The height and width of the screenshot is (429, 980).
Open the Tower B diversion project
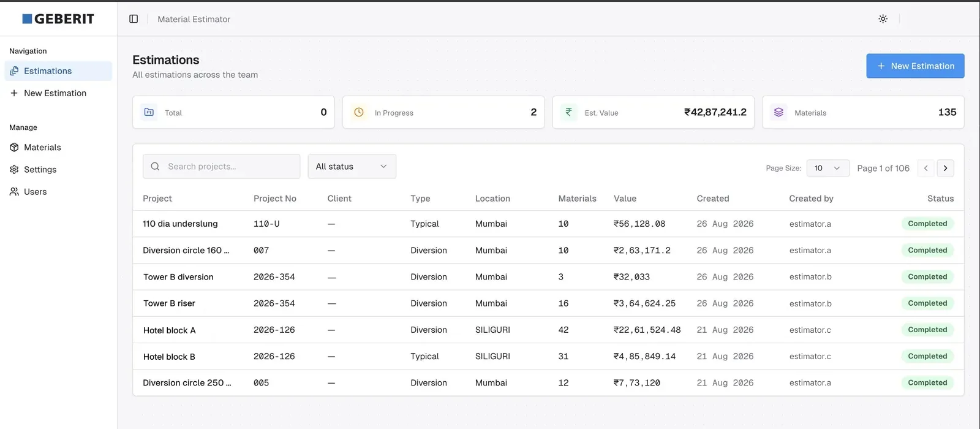coord(178,277)
